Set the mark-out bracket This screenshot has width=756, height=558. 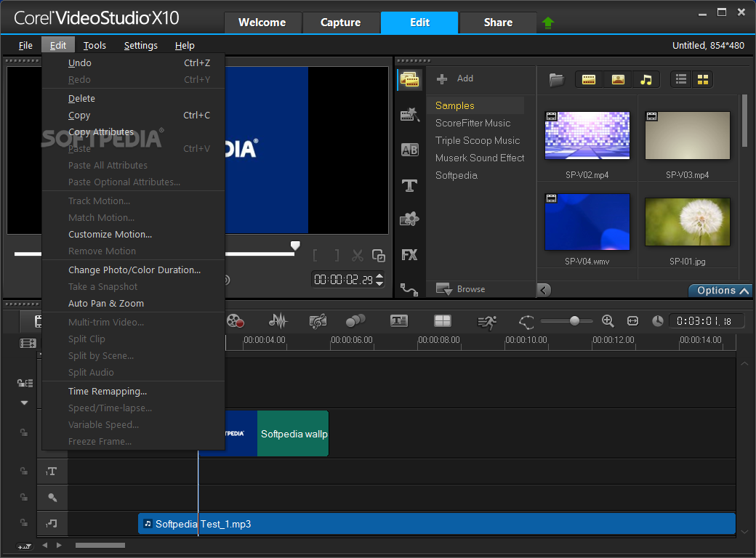pos(337,256)
